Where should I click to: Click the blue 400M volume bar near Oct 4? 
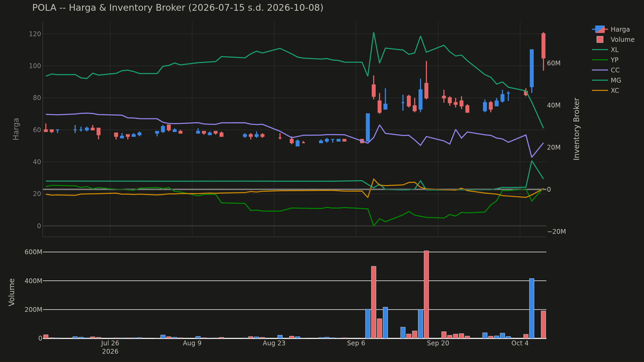(x=532, y=308)
